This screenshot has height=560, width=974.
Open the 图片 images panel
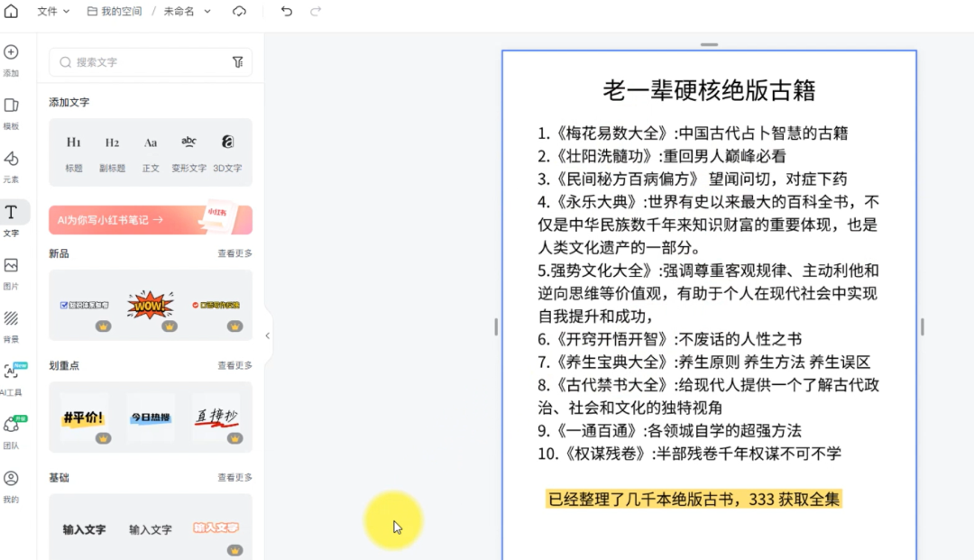(x=11, y=274)
